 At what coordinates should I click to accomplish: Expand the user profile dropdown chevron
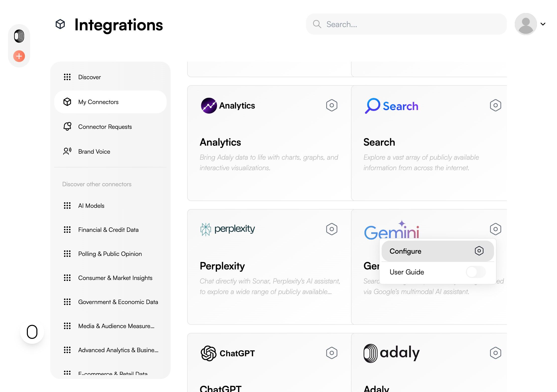(543, 24)
